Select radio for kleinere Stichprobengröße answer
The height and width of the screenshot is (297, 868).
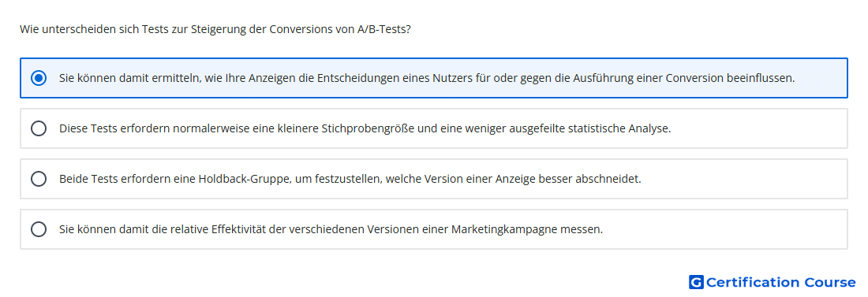click(39, 128)
